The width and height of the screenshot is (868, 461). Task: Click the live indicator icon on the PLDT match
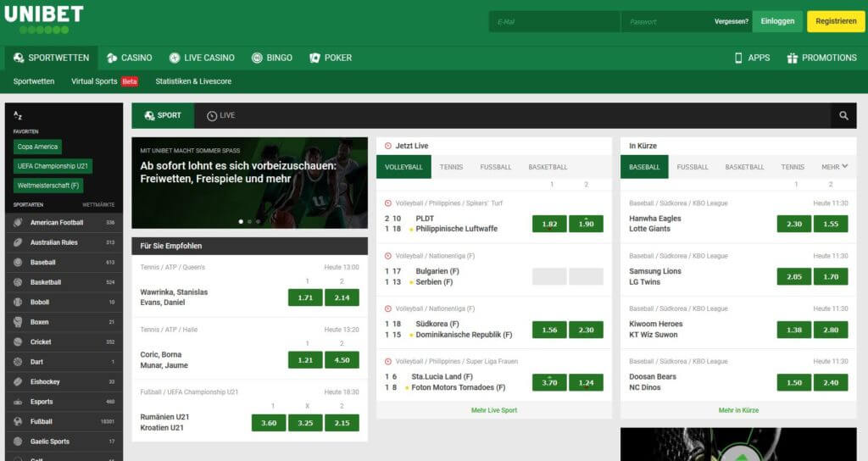pos(388,203)
